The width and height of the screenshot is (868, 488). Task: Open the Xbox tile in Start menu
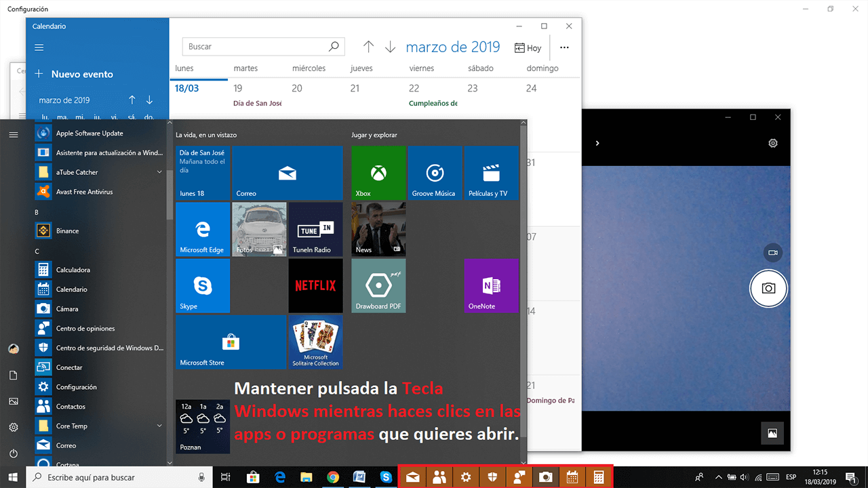coord(378,173)
